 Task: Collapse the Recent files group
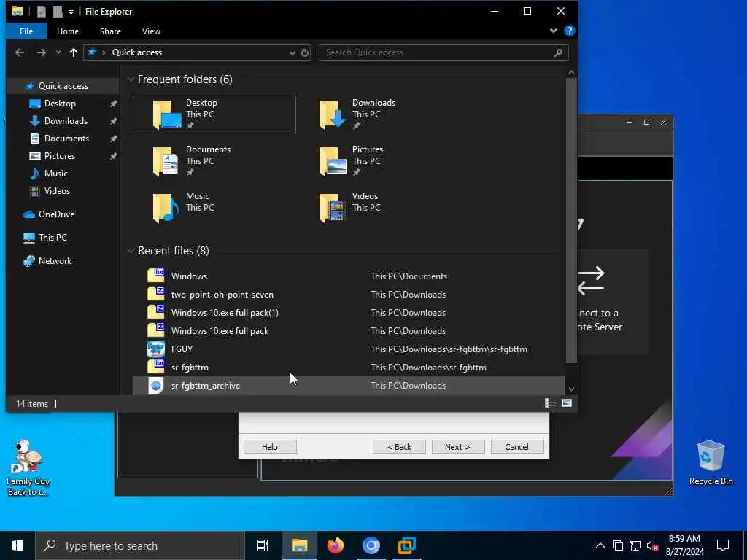(x=131, y=251)
